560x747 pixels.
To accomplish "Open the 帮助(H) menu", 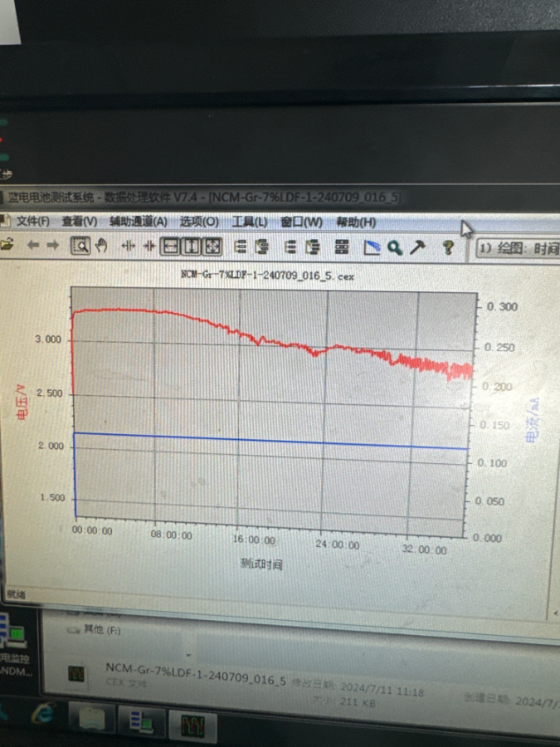I will click(x=355, y=222).
